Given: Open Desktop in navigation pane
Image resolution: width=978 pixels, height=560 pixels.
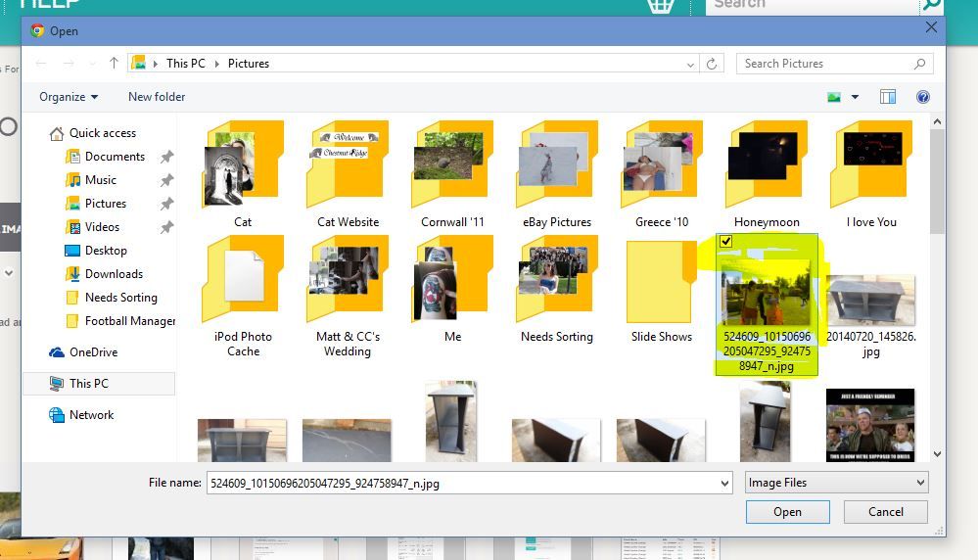Looking at the screenshot, I should pyautogui.click(x=106, y=251).
